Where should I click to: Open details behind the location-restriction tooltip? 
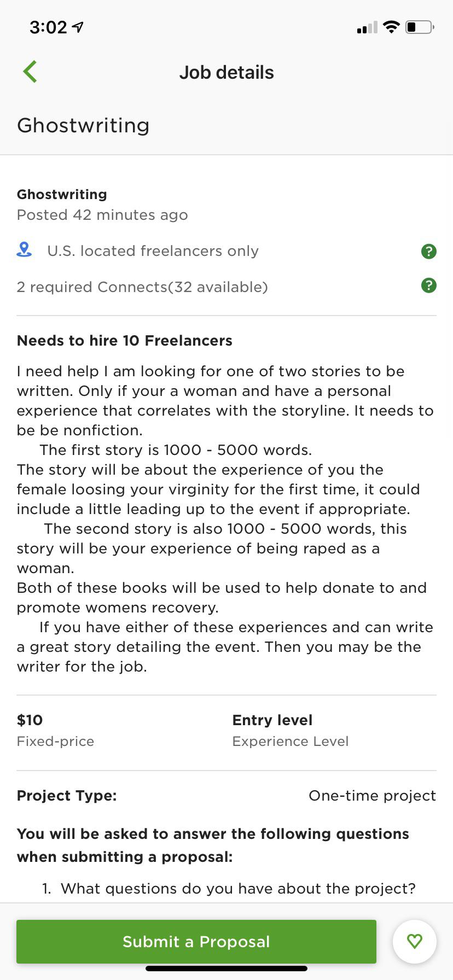429,251
